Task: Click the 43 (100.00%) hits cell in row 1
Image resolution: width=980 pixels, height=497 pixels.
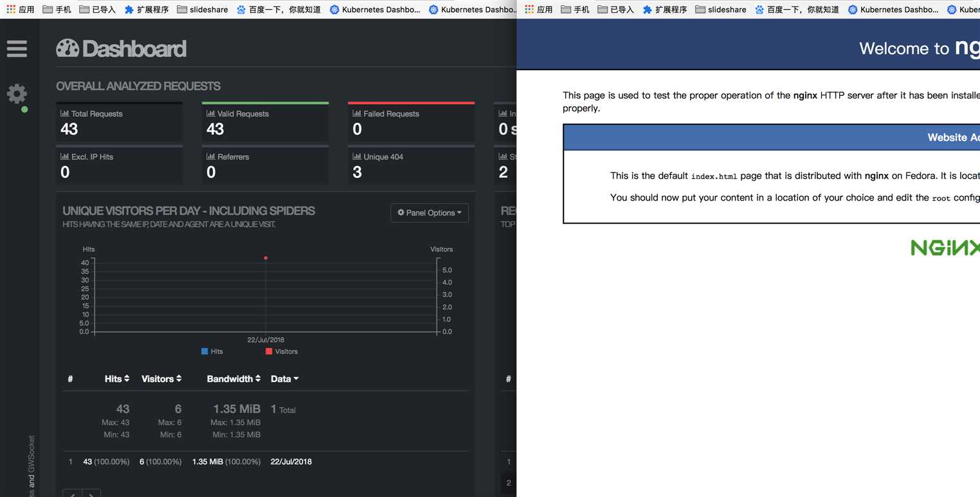Action: (x=106, y=462)
